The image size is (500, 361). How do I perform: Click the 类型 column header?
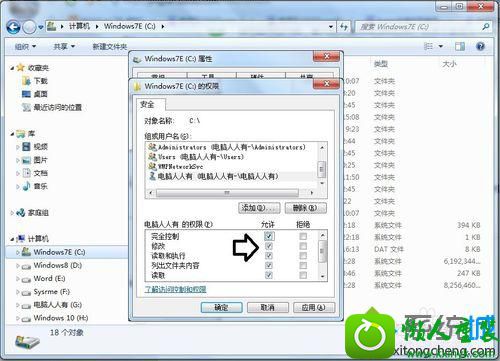coord(381,64)
